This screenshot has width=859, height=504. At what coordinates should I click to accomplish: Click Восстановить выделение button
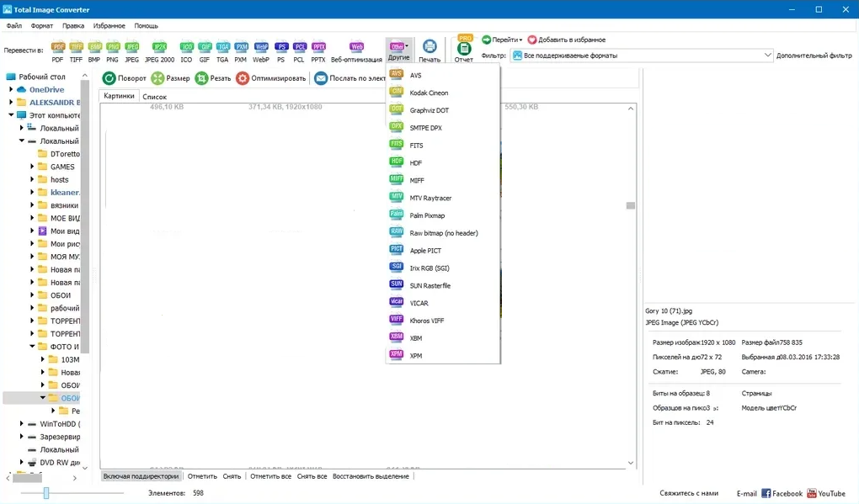pyautogui.click(x=371, y=476)
